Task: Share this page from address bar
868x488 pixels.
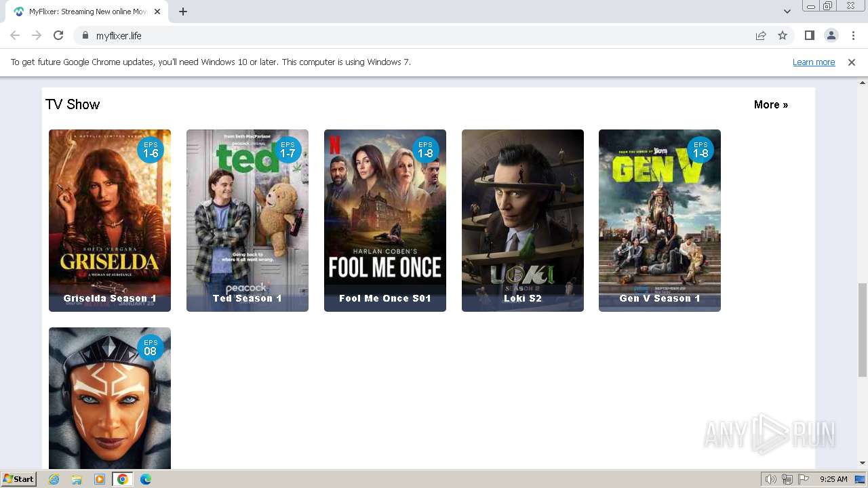Action: point(761,35)
